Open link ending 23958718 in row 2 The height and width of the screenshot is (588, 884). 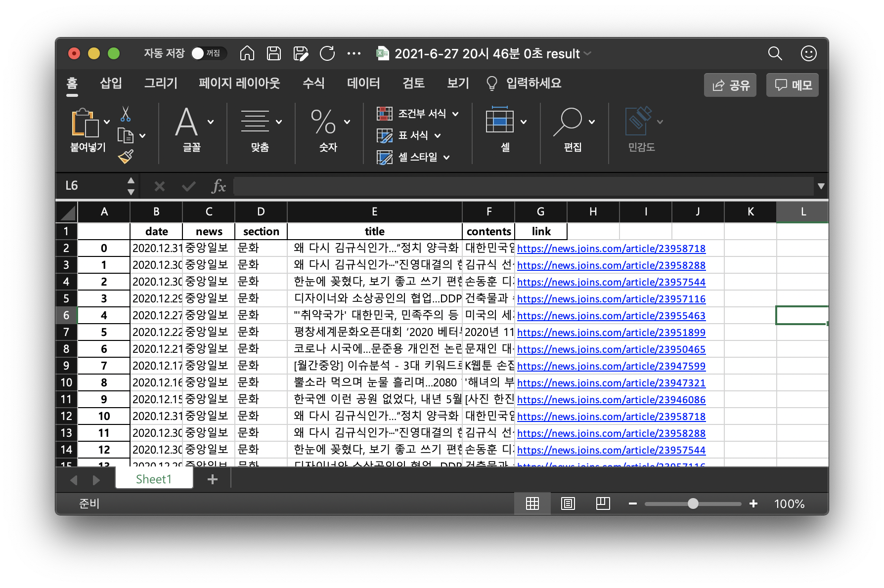(611, 249)
